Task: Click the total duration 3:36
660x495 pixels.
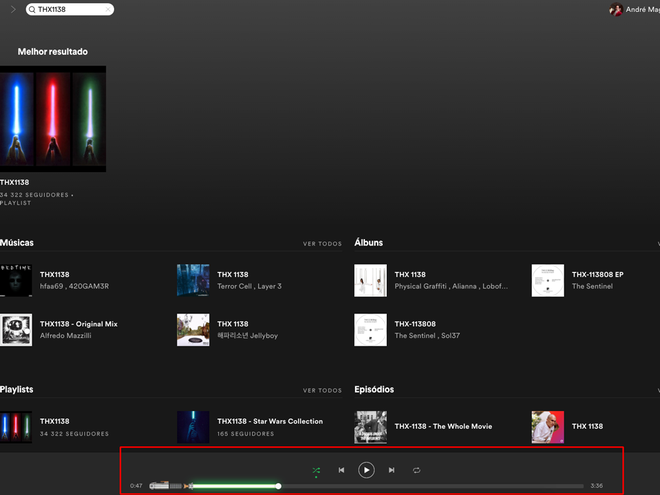Action: [x=596, y=486]
